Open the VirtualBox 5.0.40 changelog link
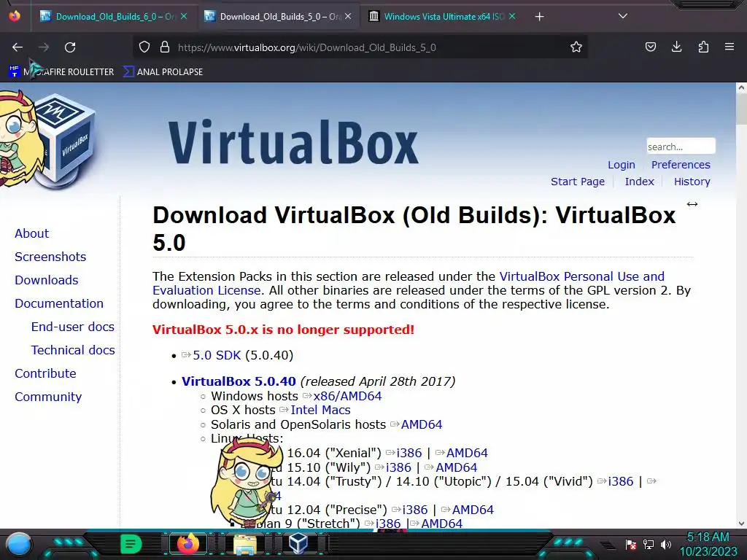747x560 pixels. [239, 381]
